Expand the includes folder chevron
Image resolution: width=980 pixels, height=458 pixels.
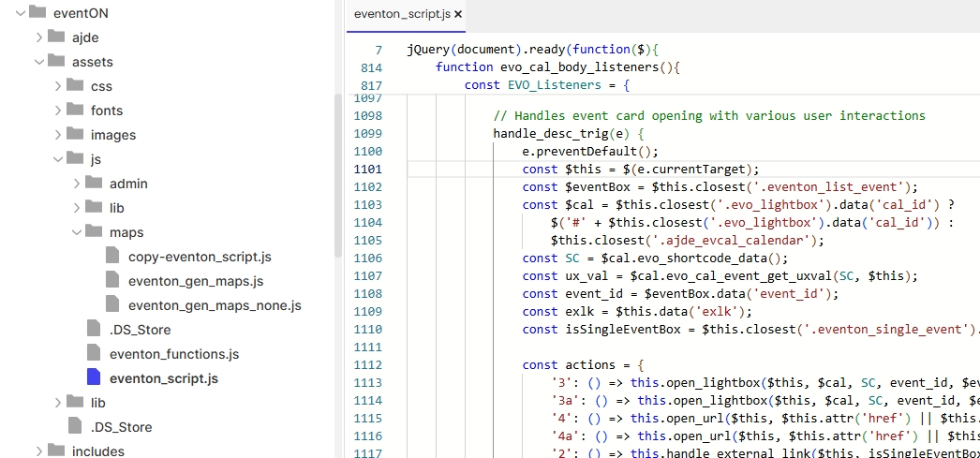coord(39,451)
